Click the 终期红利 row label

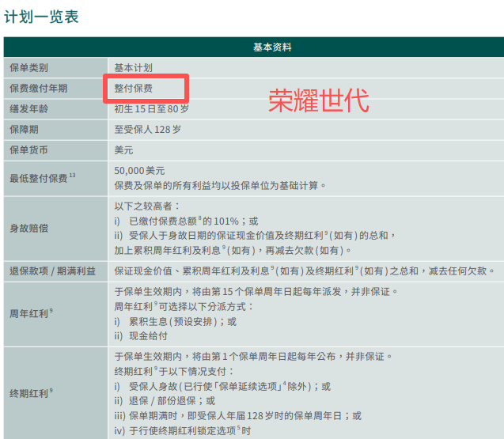point(28,392)
